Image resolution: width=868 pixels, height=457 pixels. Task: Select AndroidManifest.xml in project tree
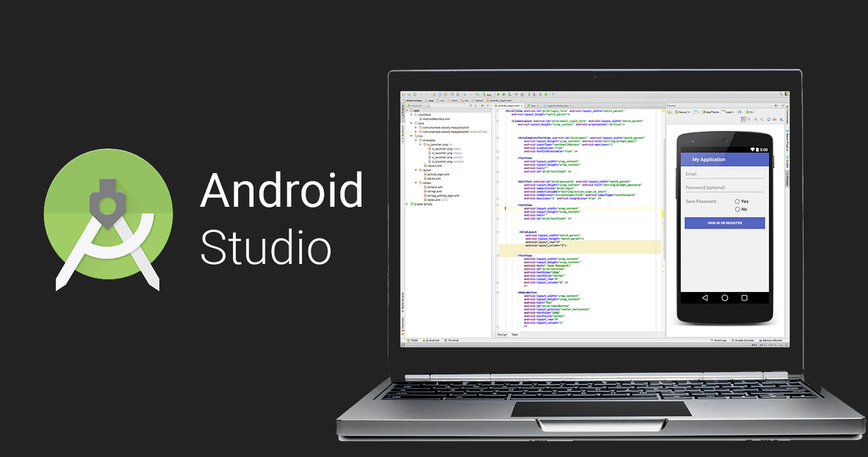pos(435,119)
